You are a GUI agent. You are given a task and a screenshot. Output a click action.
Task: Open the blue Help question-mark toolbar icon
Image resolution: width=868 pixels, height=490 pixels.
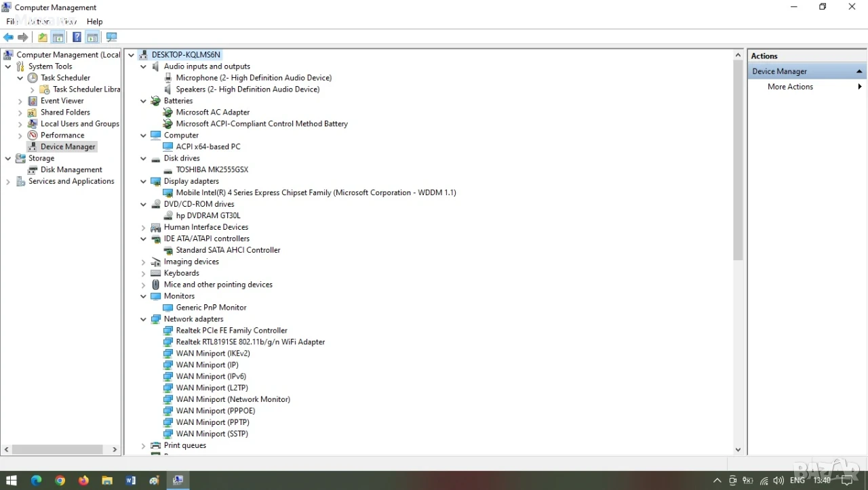[77, 37]
